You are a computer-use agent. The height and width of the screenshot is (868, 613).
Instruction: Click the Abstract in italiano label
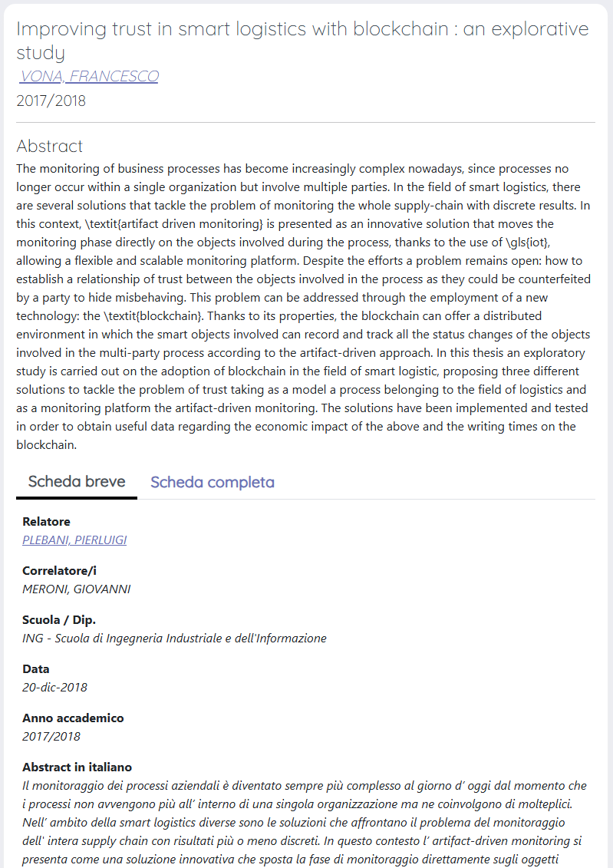click(77, 767)
